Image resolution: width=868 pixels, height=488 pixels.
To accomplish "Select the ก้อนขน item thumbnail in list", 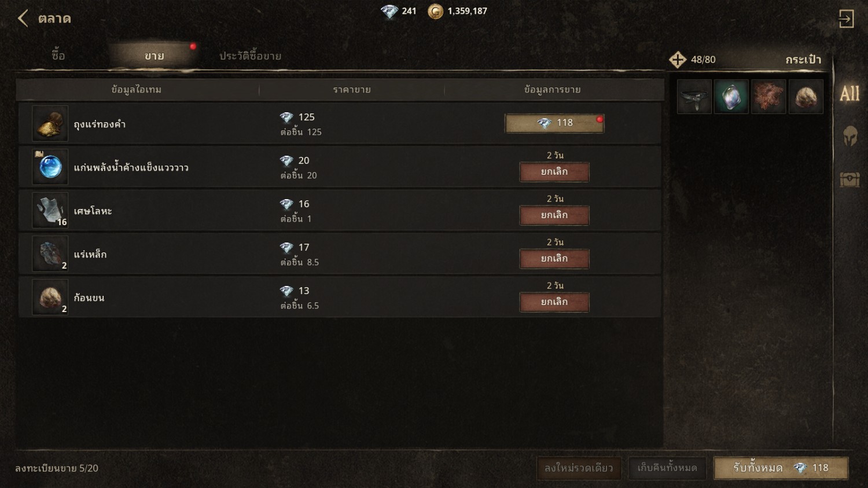I will [x=50, y=297].
